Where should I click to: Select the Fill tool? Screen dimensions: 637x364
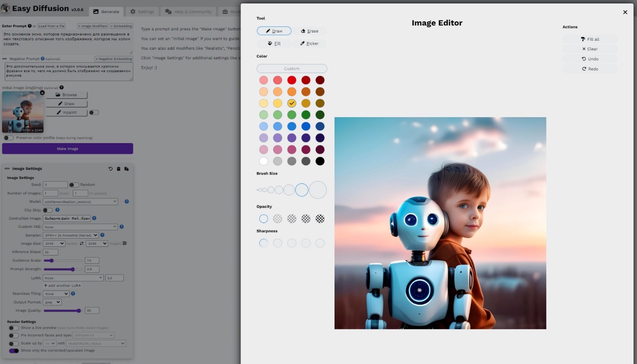274,44
